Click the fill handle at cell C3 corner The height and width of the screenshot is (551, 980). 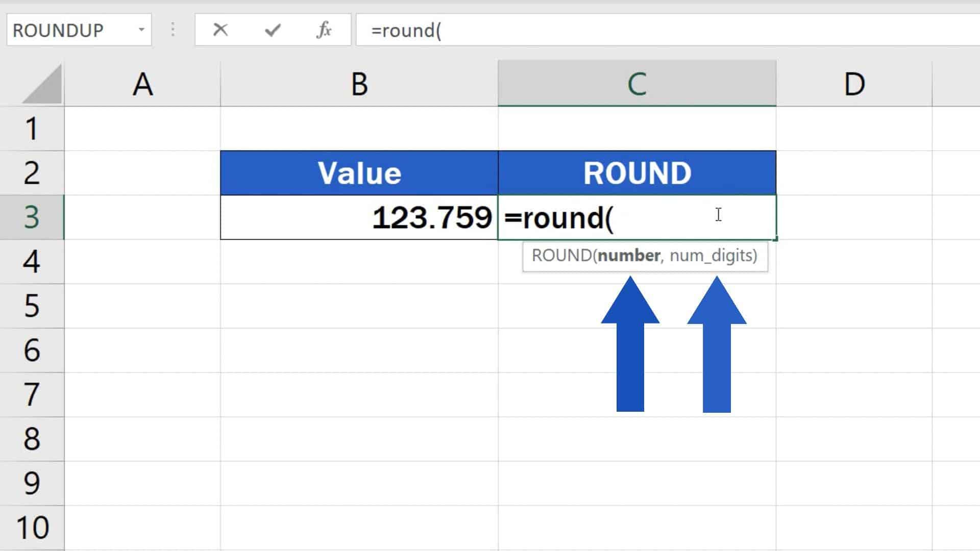pos(775,238)
